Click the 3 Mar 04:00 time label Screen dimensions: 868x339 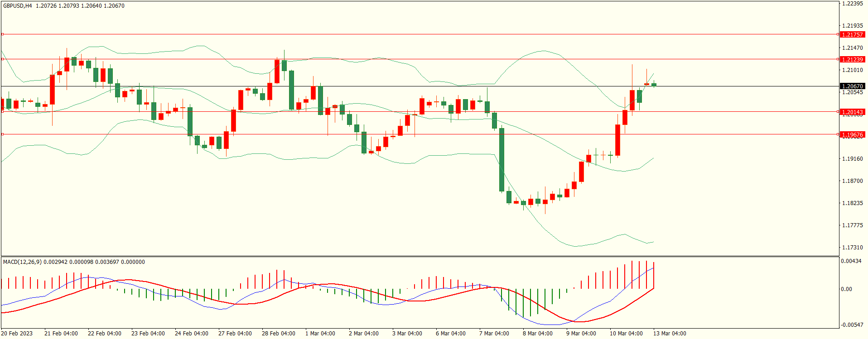pyautogui.click(x=407, y=334)
